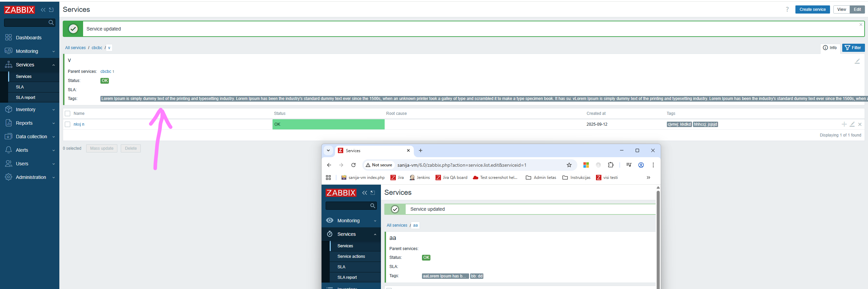The height and width of the screenshot is (289, 868).
Task: Reload the page in the browser window
Action: (353, 165)
